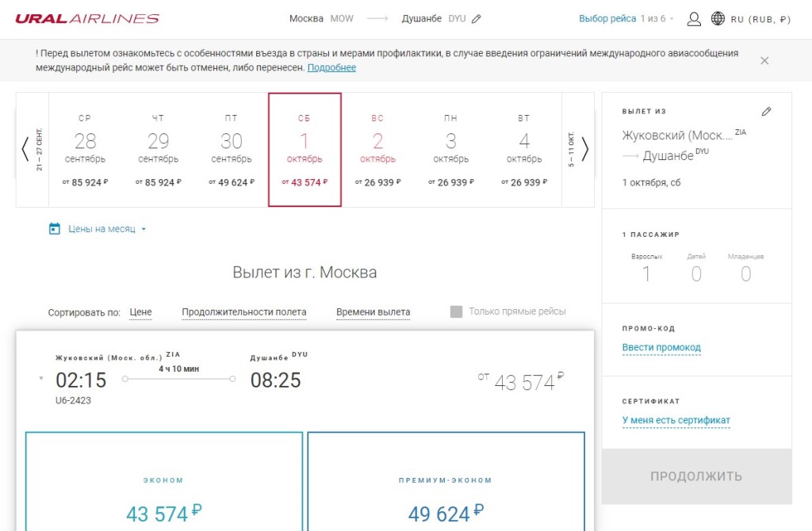The height and width of the screenshot is (531, 812).
Task: Go to previous week 21–27 сент.
Action: click(25, 149)
